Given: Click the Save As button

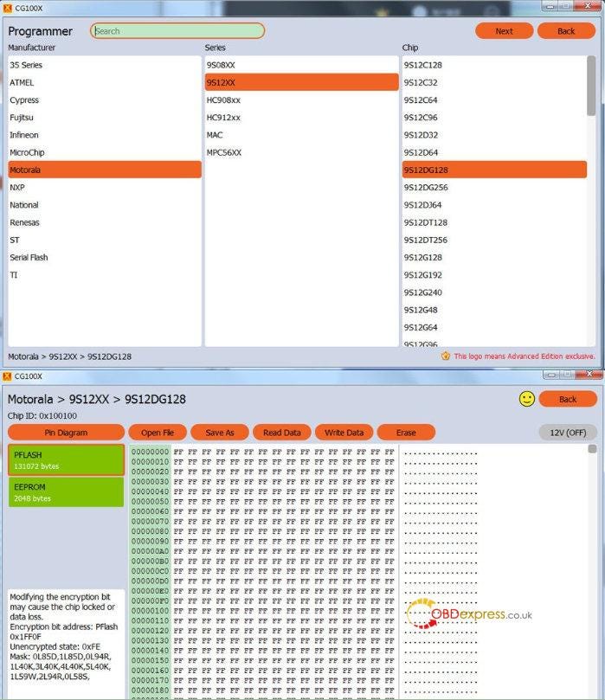Looking at the screenshot, I should pyautogui.click(x=220, y=432).
